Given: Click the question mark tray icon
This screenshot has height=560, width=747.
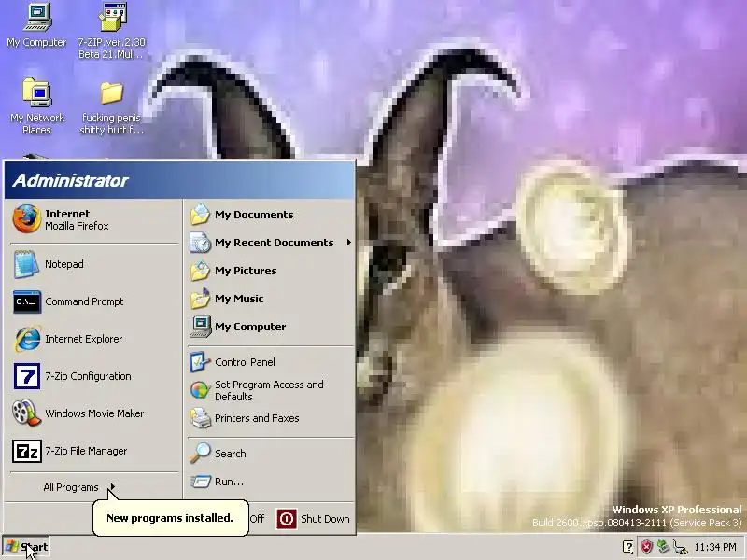Looking at the screenshot, I should pos(628,547).
